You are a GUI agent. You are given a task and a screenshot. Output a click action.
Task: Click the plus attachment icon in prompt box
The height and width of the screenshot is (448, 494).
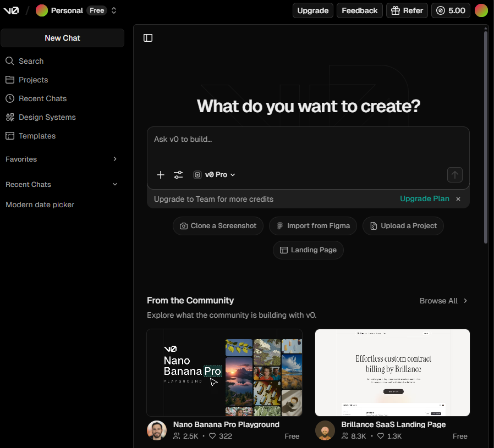click(x=161, y=175)
